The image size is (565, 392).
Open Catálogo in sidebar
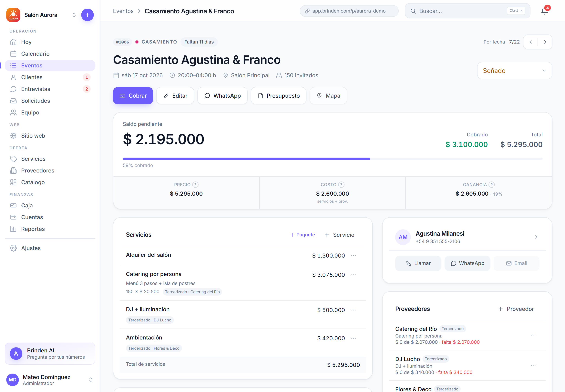[50, 182]
